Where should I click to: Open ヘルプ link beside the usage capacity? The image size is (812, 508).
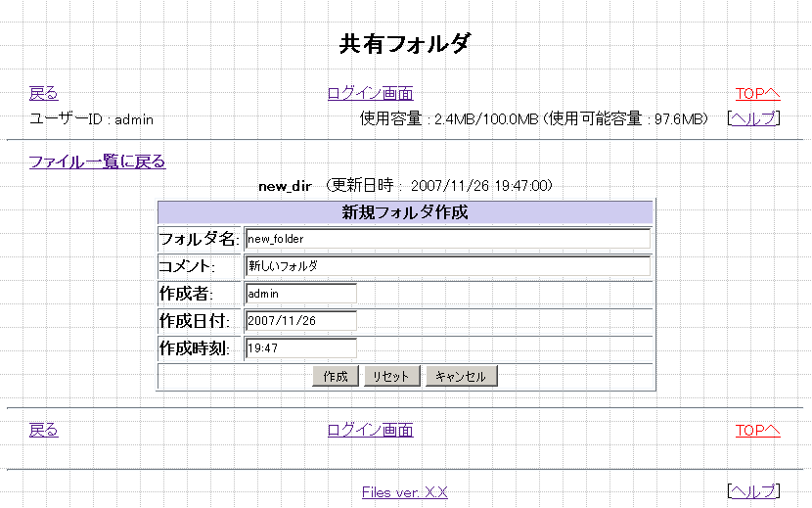[x=753, y=118]
